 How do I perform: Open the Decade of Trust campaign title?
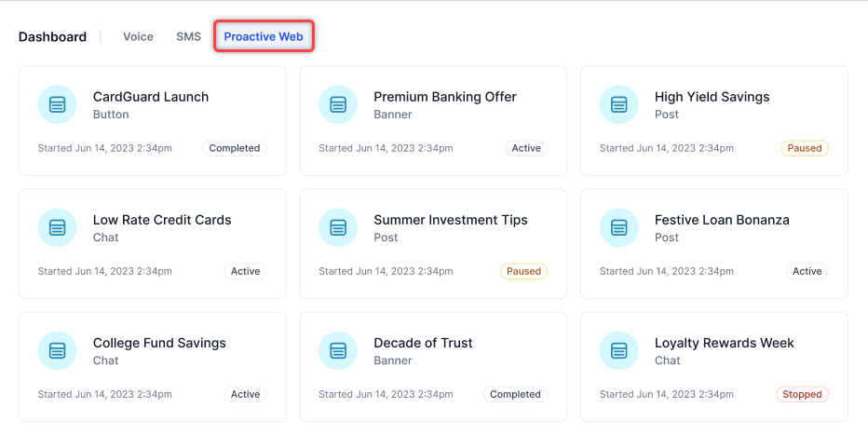(x=423, y=343)
